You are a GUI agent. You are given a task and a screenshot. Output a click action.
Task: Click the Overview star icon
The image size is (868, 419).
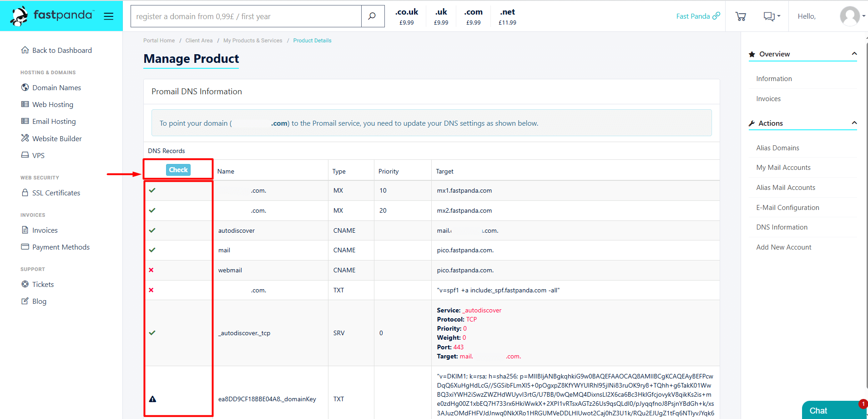click(x=752, y=54)
